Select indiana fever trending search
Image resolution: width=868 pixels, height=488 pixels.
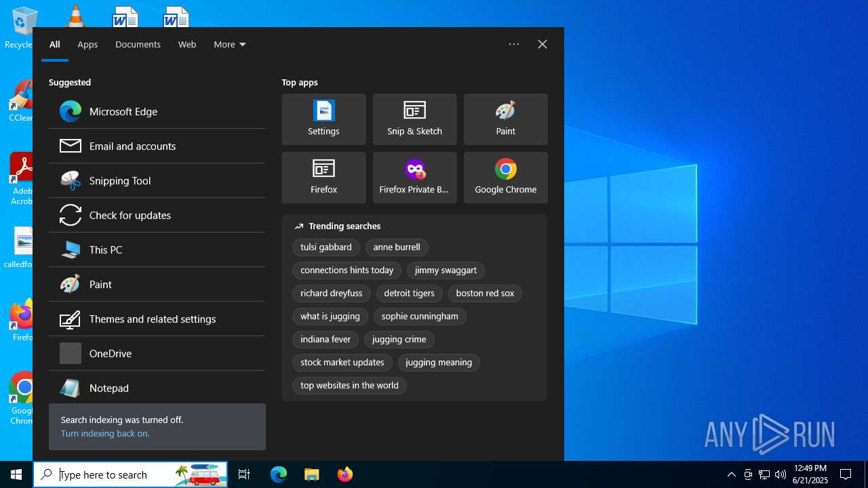(x=325, y=340)
